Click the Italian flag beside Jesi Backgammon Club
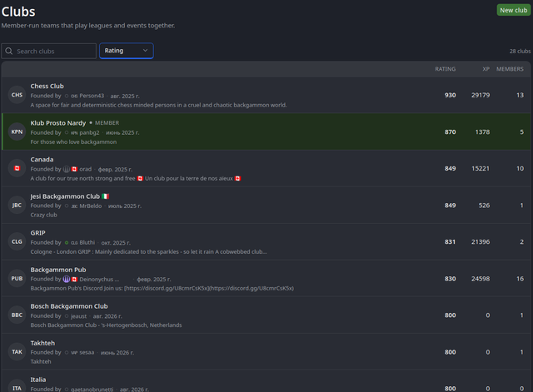 106,196
